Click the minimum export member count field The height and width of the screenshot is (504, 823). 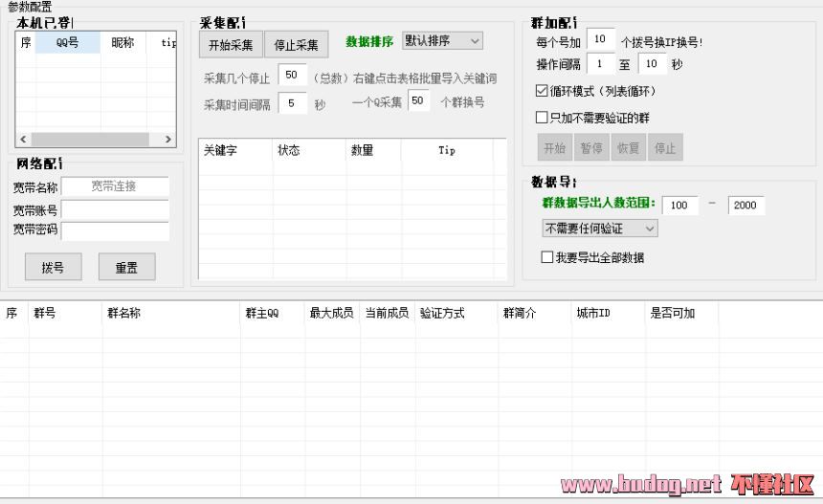click(x=679, y=206)
